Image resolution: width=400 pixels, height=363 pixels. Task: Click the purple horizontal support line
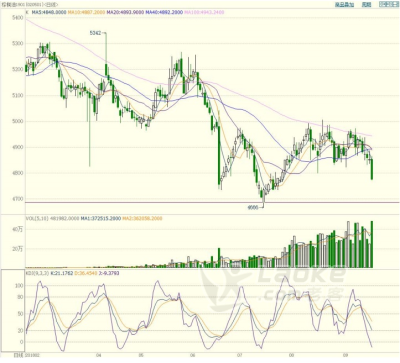tap(212, 202)
